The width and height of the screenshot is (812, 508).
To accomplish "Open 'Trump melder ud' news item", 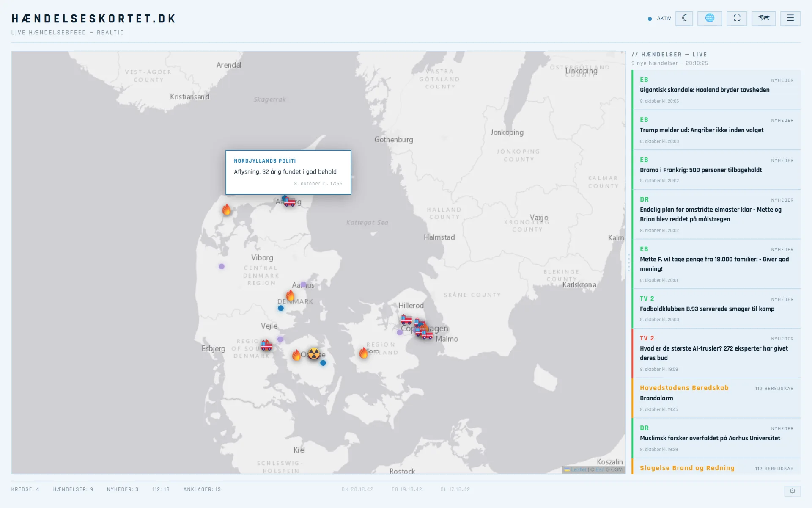I will click(716, 130).
